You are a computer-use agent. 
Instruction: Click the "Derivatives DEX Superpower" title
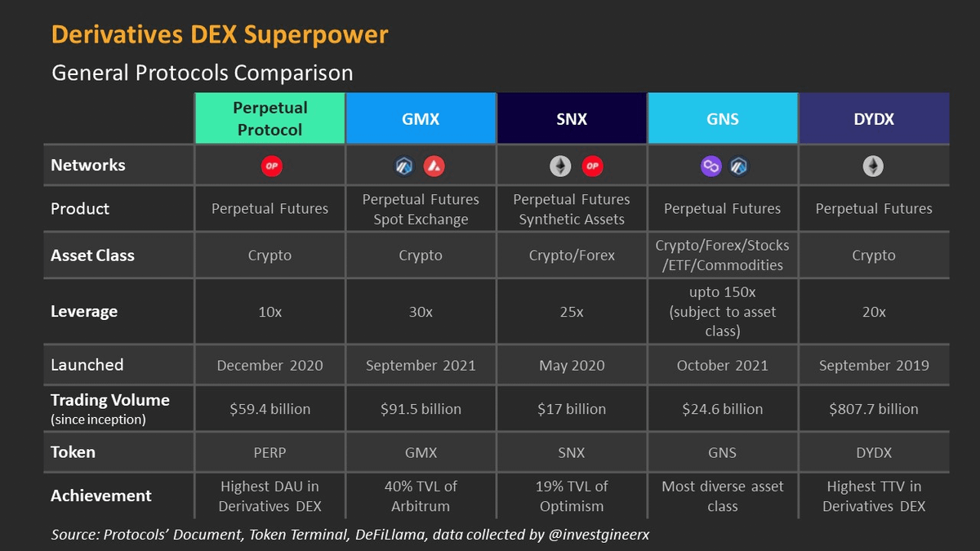point(220,34)
